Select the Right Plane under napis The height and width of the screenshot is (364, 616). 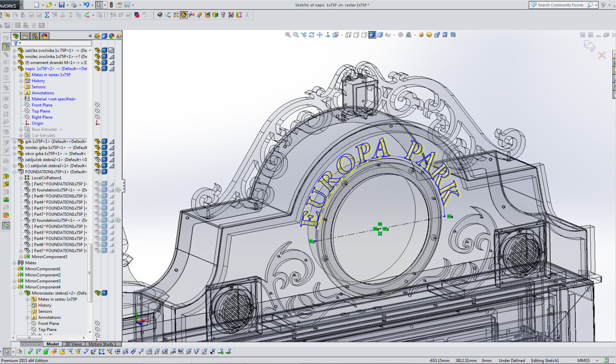(x=42, y=117)
